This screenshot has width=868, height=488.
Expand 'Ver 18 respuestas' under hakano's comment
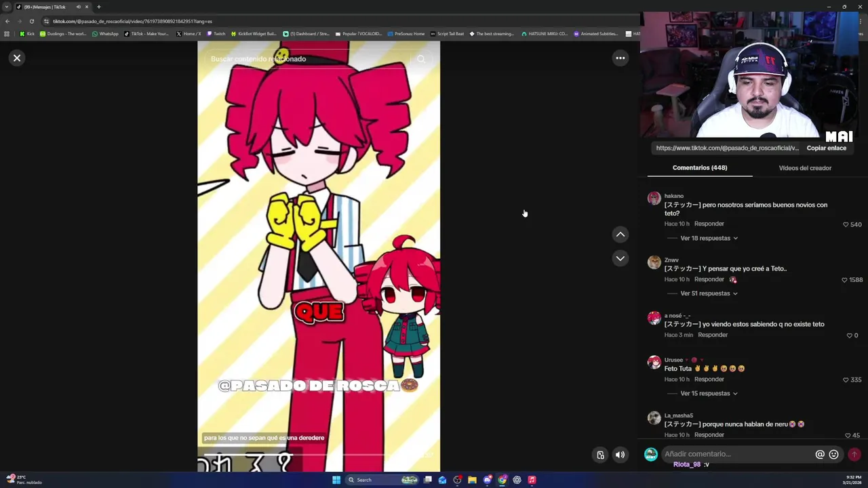click(x=709, y=238)
